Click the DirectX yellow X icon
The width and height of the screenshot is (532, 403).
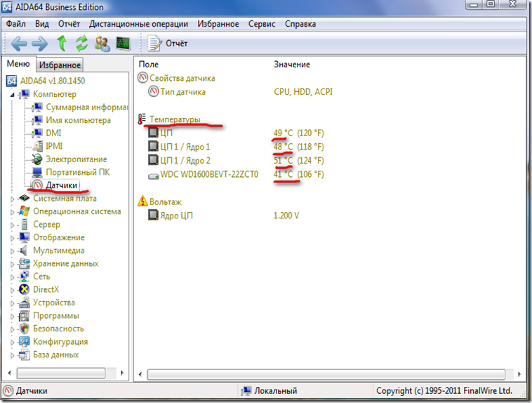coord(24,289)
